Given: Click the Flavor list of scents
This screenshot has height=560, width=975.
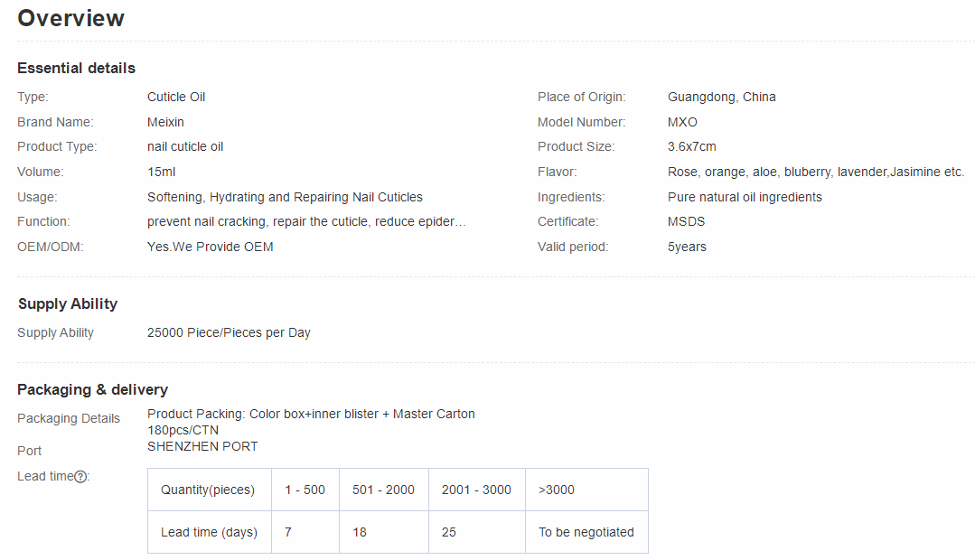Looking at the screenshot, I should pos(815,172).
